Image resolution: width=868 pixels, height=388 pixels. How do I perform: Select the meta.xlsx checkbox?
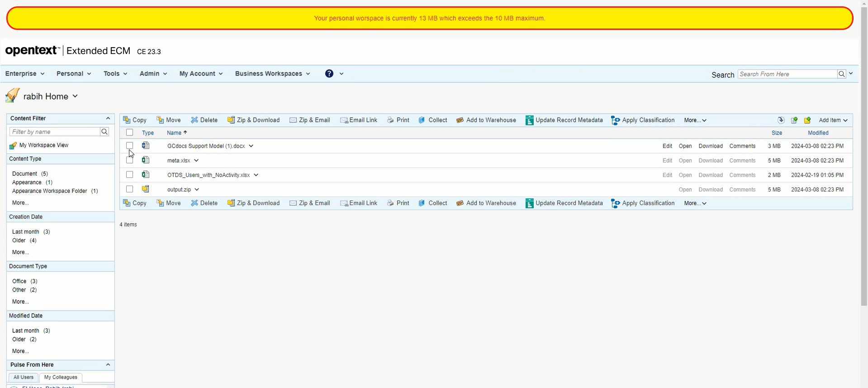pyautogui.click(x=130, y=160)
